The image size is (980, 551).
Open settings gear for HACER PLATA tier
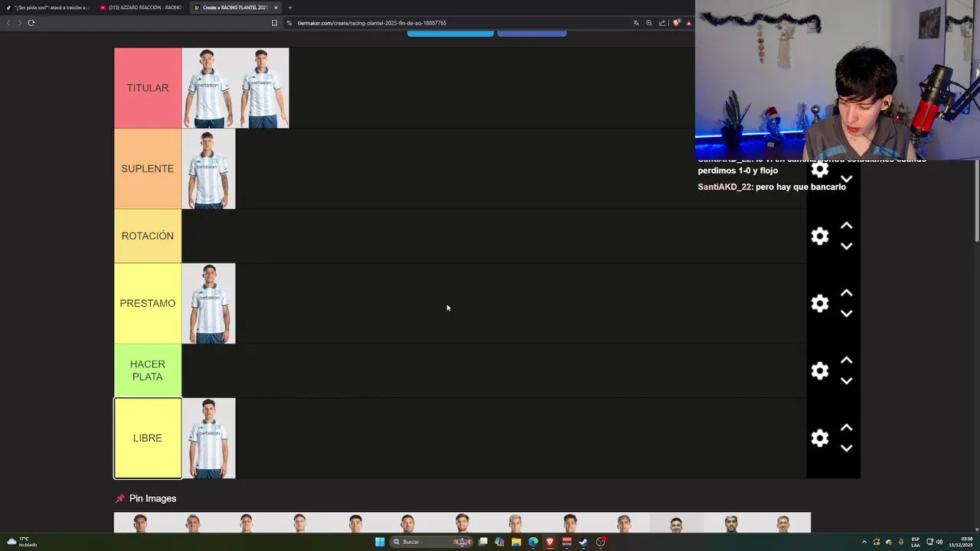click(x=820, y=370)
